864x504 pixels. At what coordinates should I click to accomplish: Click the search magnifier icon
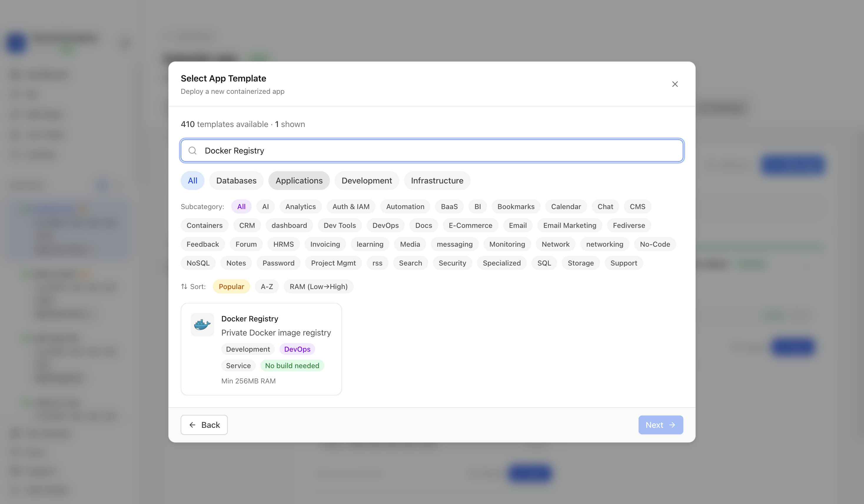click(192, 151)
